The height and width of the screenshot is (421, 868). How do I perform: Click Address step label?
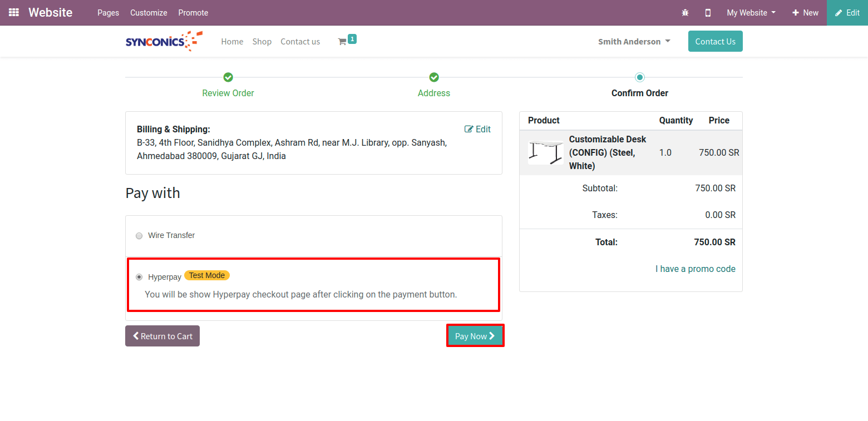point(434,93)
